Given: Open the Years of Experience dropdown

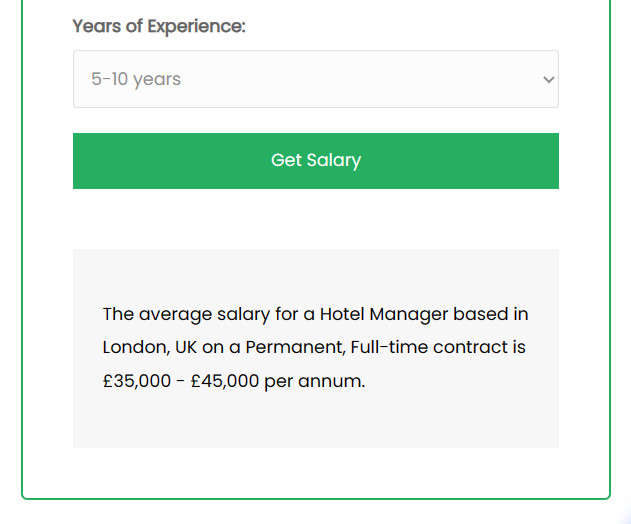Looking at the screenshot, I should click(315, 79).
